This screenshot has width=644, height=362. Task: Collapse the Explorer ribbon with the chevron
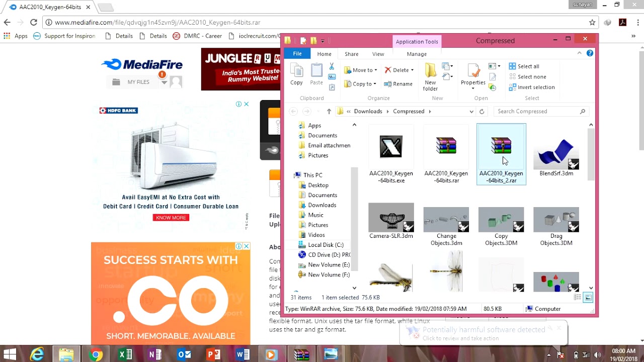pyautogui.click(x=579, y=53)
